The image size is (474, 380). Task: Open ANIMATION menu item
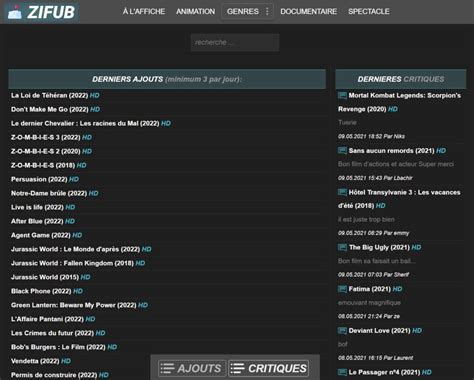pos(195,12)
